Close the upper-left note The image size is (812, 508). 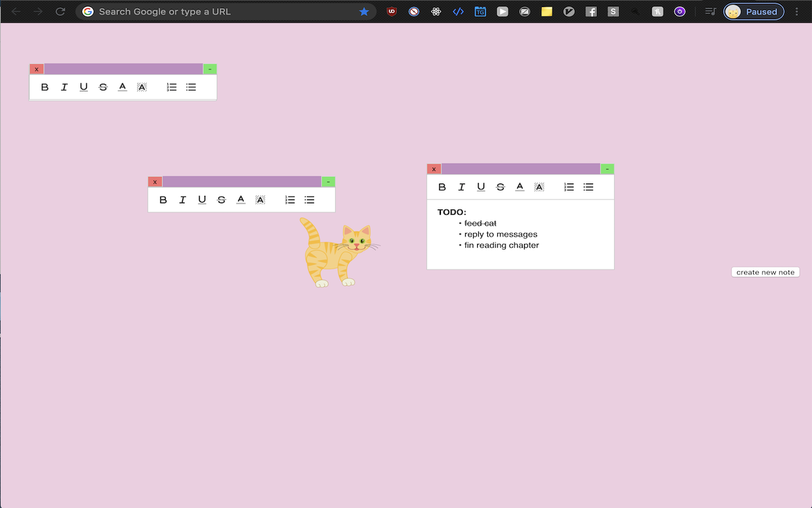click(37, 69)
